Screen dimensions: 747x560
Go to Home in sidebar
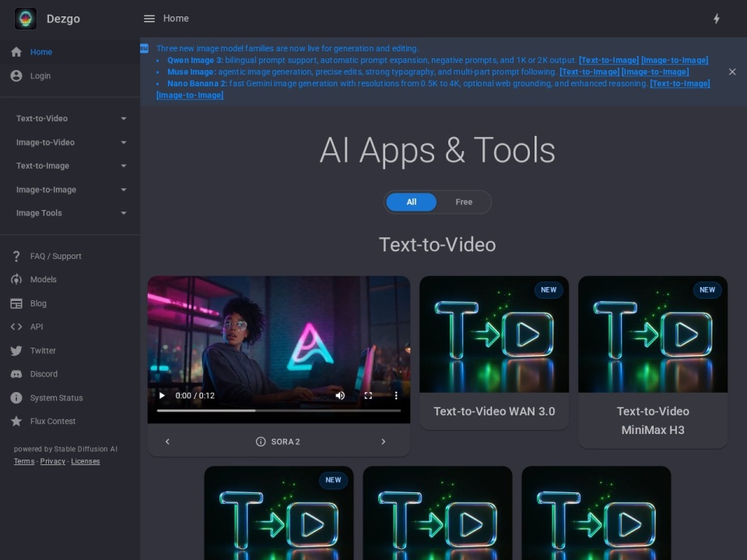coord(41,52)
